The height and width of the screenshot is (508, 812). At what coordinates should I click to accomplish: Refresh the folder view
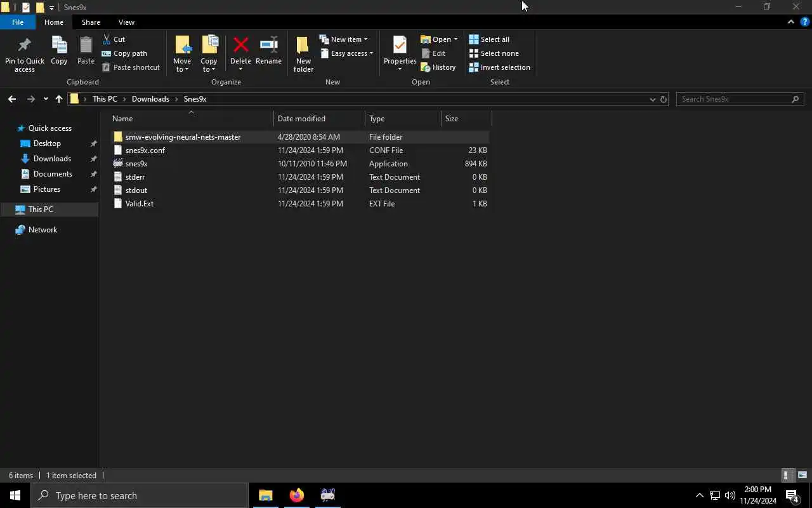[664, 99]
